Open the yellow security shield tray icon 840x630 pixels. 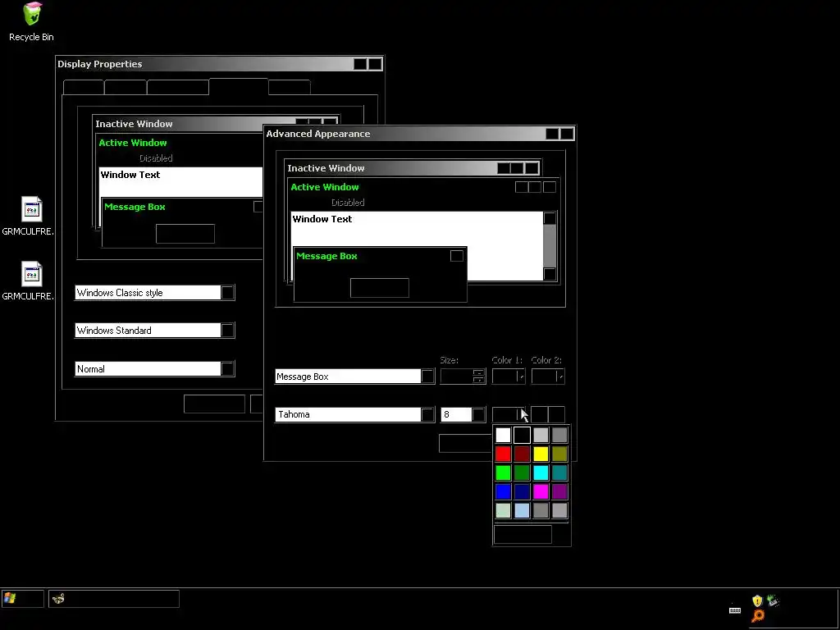click(757, 600)
